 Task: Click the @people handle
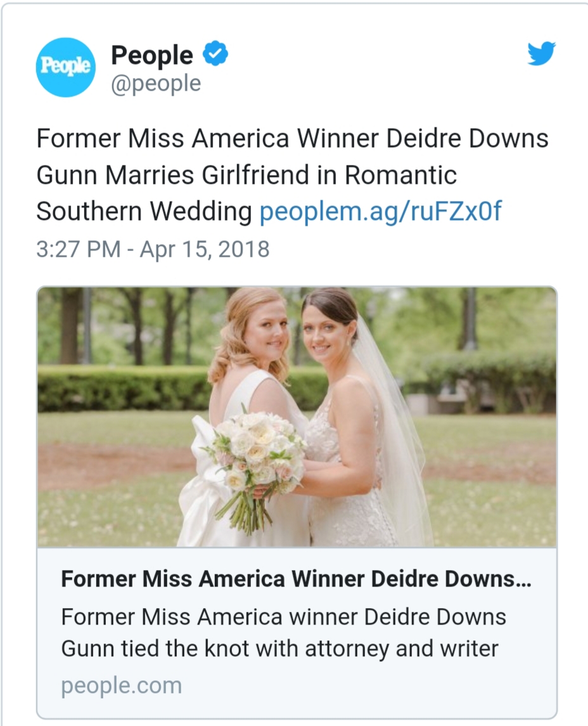156,84
